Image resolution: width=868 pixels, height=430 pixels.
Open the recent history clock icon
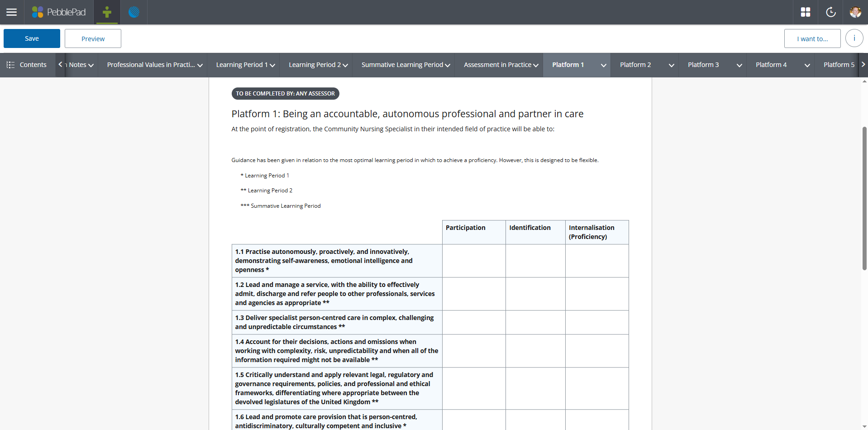click(x=831, y=12)
